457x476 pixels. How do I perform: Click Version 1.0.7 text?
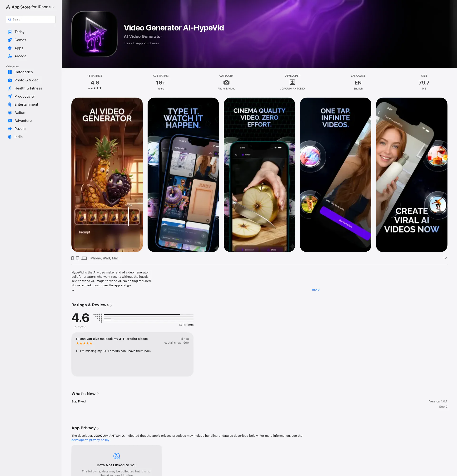(x=438, y=402)
